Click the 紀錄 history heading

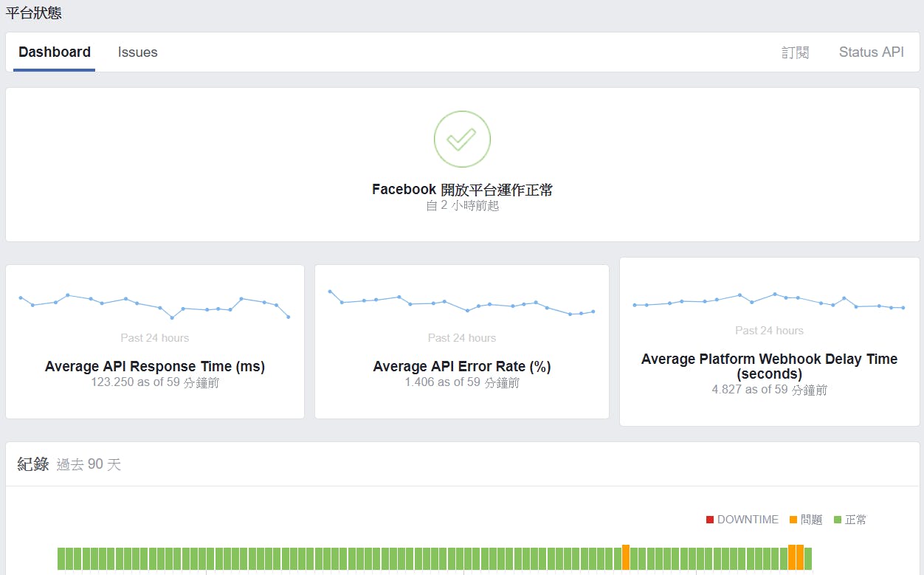tap(33, 464)
